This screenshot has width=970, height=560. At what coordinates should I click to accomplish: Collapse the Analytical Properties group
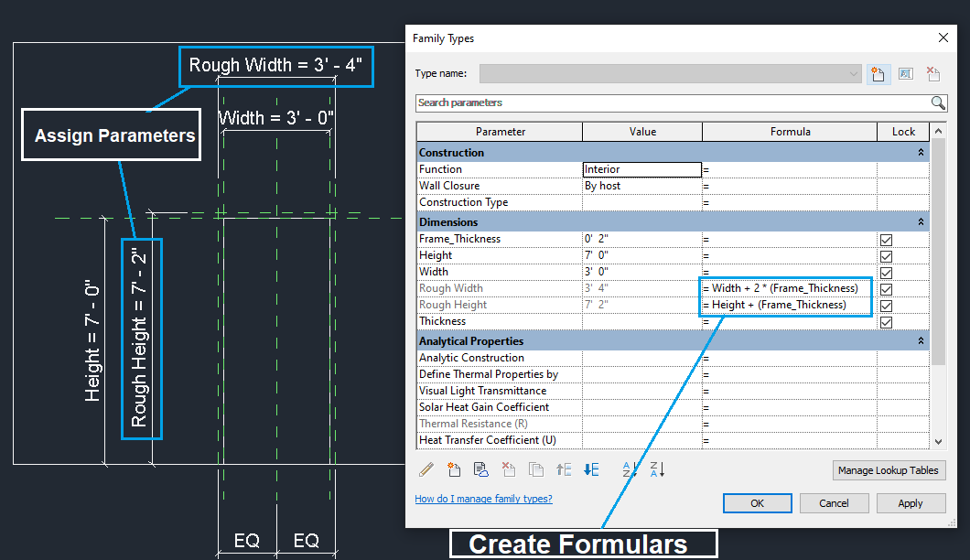coord(921,341)
